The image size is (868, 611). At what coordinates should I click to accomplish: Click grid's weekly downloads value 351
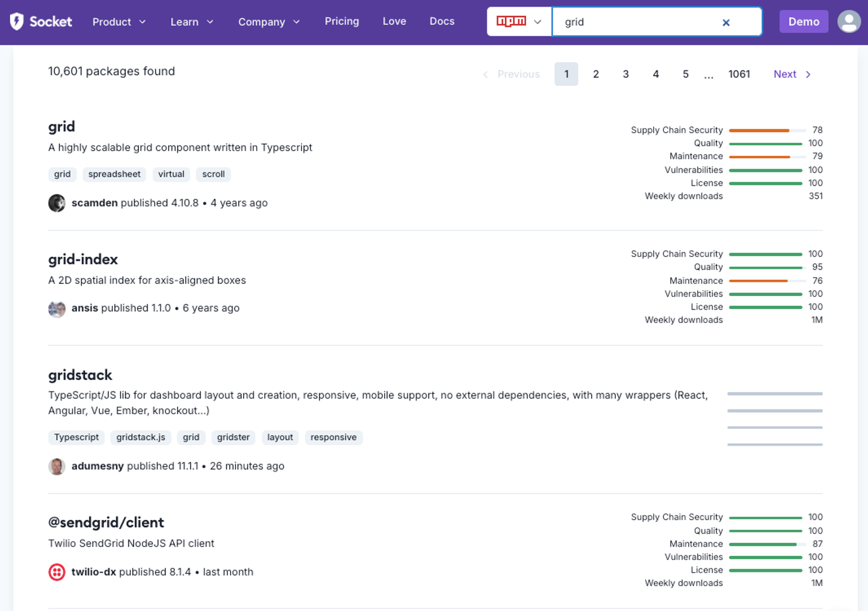(815, 196)
